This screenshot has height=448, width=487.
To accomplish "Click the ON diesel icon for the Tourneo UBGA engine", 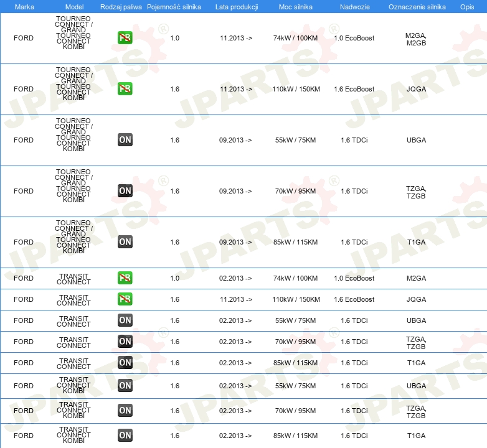I will (125, 139).
